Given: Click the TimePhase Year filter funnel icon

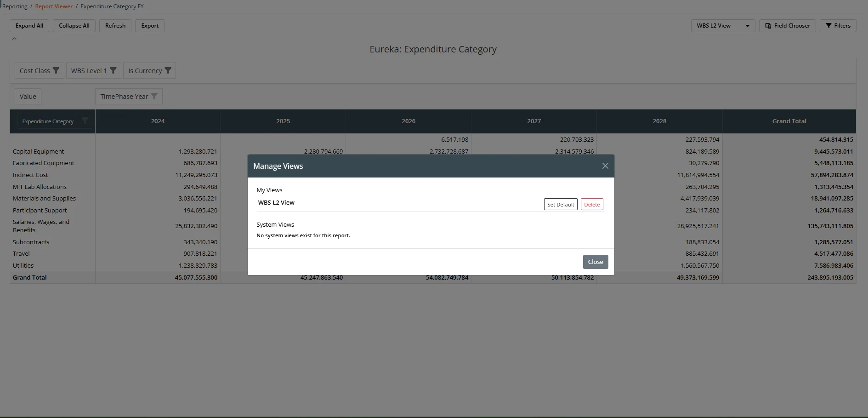Looking at the screenshot, I should [x=154, y=96].
